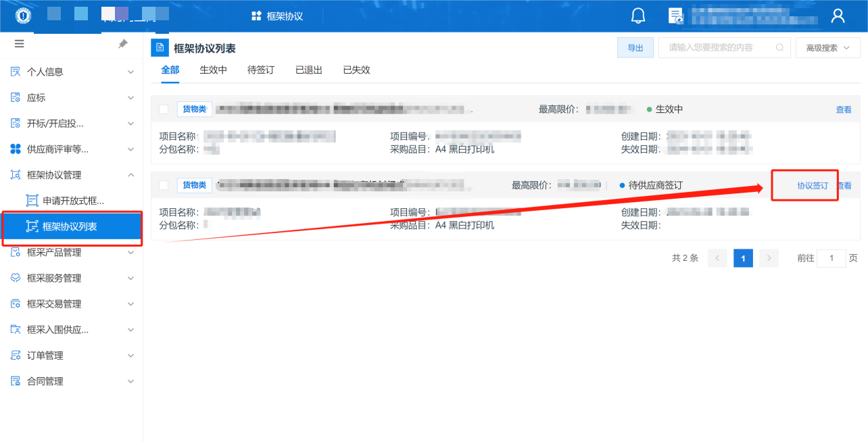Screen dimensions: 868x442
Task: Click 货物类 tag on the 生效中 row
Action: (x=195, y=109)
